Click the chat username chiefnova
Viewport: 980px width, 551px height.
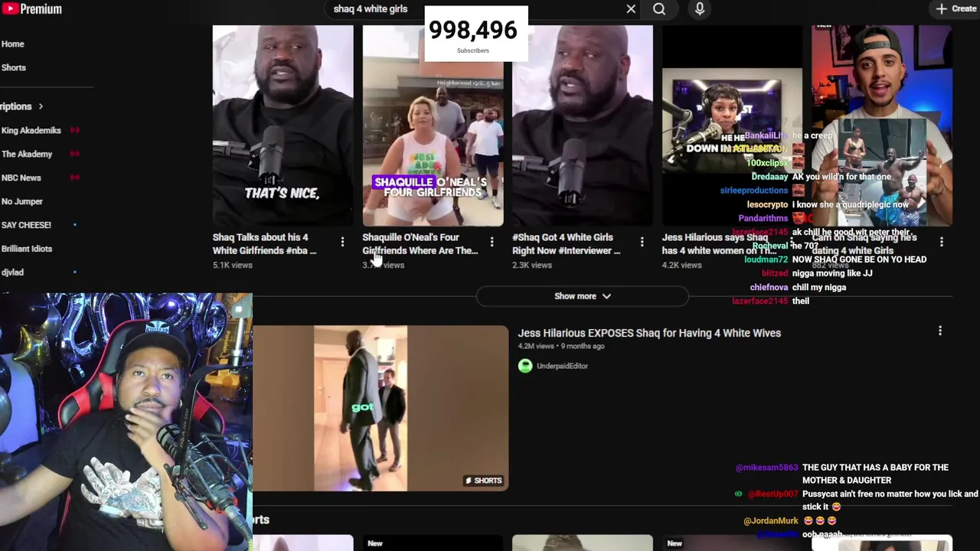[x=769, y=288]
